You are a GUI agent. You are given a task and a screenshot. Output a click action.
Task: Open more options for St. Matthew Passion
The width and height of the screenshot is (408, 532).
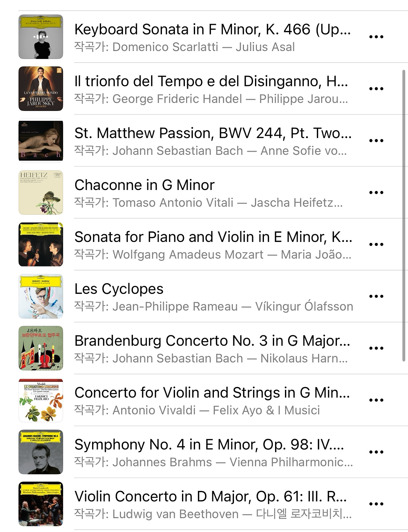click(x=376, y=141)
